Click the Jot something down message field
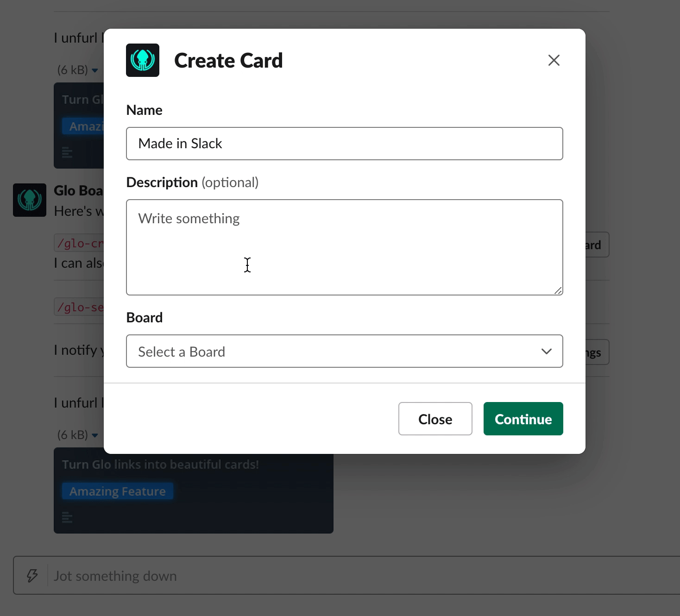680x616 pixels. [x=361, y=576]
